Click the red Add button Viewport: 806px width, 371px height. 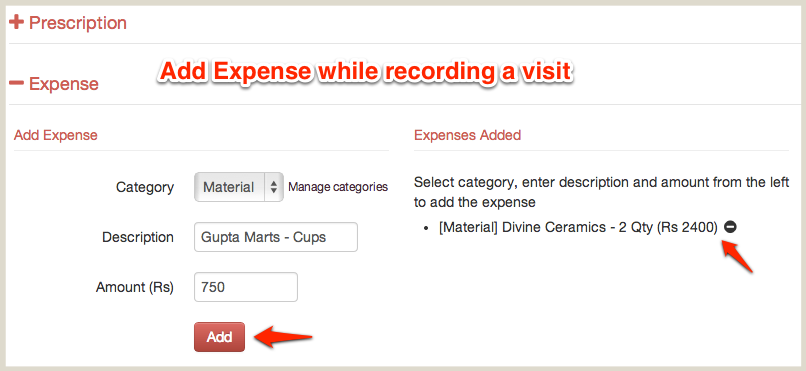coord(219,337)
